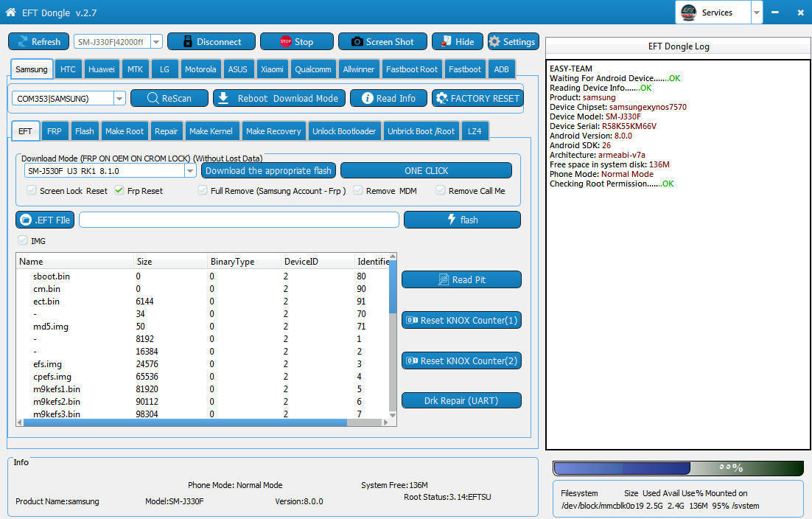Click the ReScan magnifier icon
812x519 pixels.
point(153,98)
